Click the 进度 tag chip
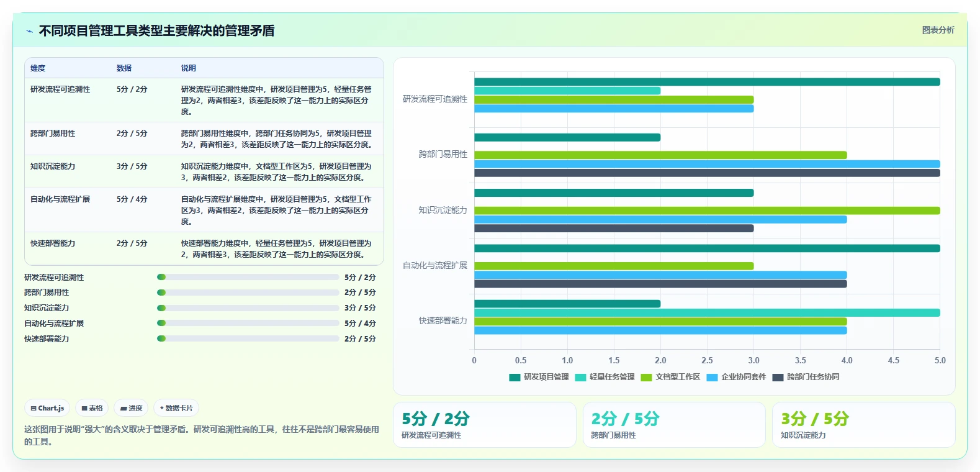Image resolution: width=980 pixels, height=472 pixels. [131, 408]
